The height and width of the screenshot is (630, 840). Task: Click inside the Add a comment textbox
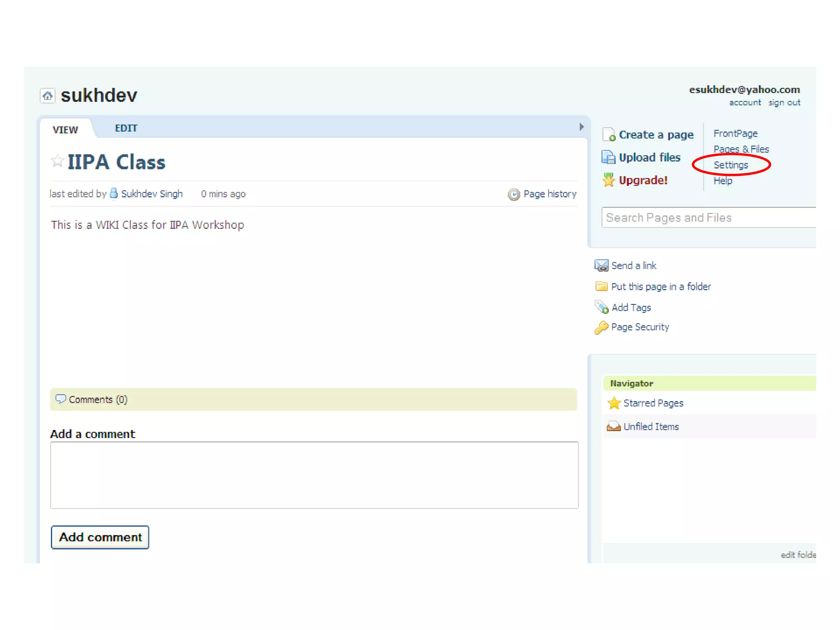pos(314,475)
